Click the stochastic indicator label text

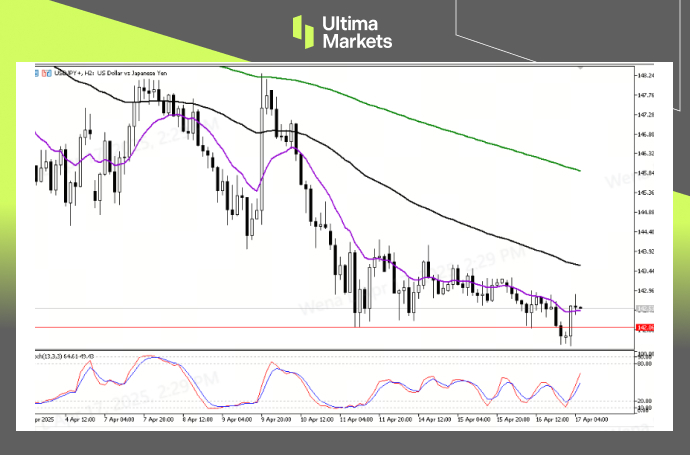66,355
